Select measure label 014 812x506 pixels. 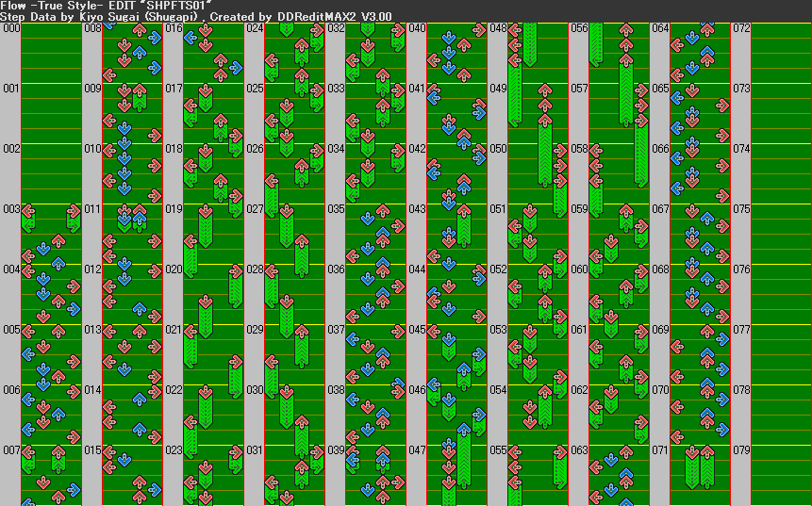(92, 390)
